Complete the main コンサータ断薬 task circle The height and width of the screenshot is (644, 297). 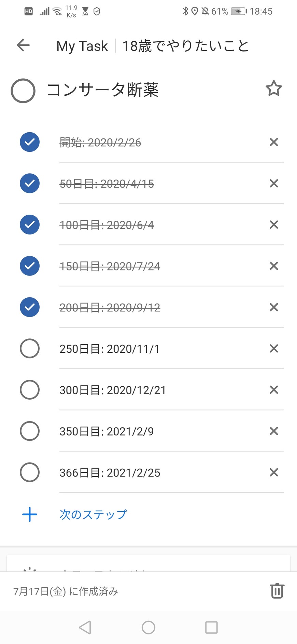pyautogui.click(x=23, y=91)
